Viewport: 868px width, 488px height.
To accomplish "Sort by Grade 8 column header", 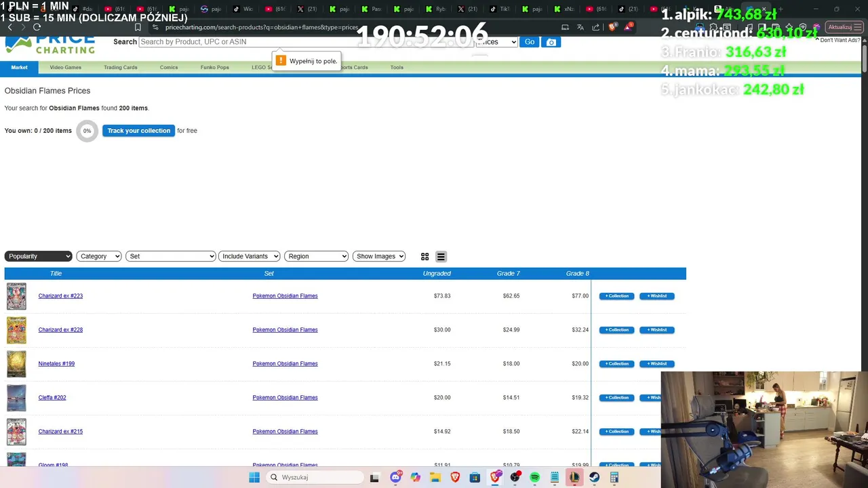I will coord(578,274).
